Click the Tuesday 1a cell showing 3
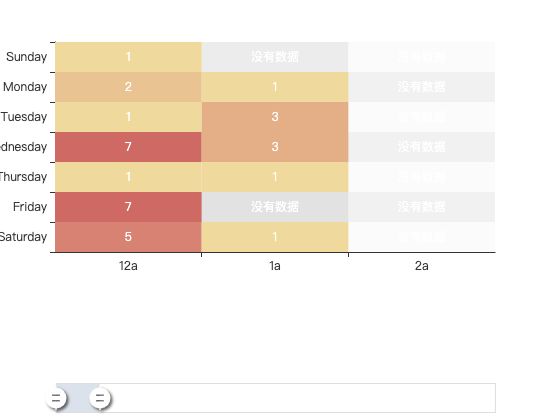This screenshot has height=420, width=550. [x=275, y=117]
